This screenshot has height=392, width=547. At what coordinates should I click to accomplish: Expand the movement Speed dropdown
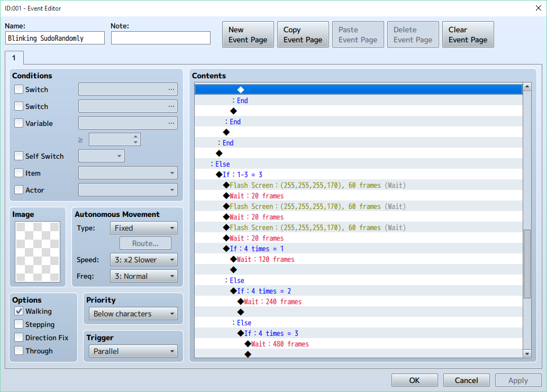point(143,260)
